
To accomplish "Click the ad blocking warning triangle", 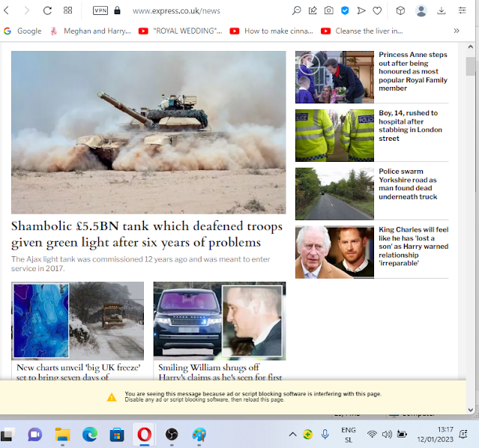I will [112, 397].
